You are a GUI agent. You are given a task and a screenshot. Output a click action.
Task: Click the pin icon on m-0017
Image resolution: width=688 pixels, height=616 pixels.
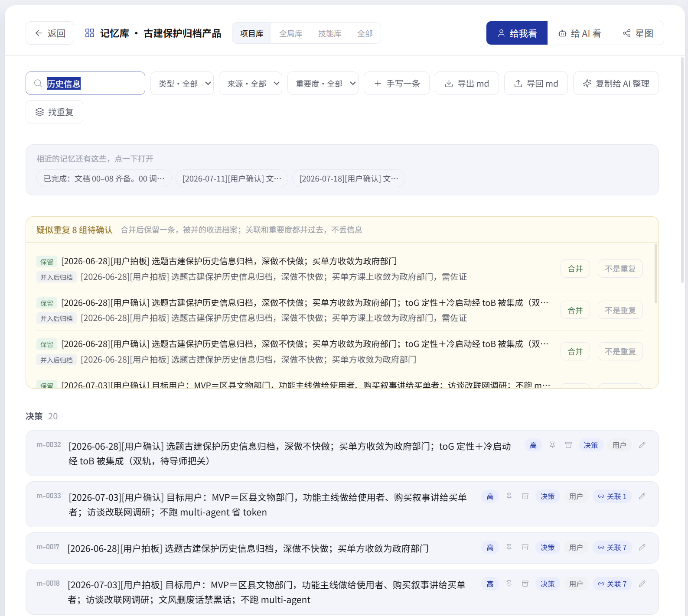tap(509, 548)
